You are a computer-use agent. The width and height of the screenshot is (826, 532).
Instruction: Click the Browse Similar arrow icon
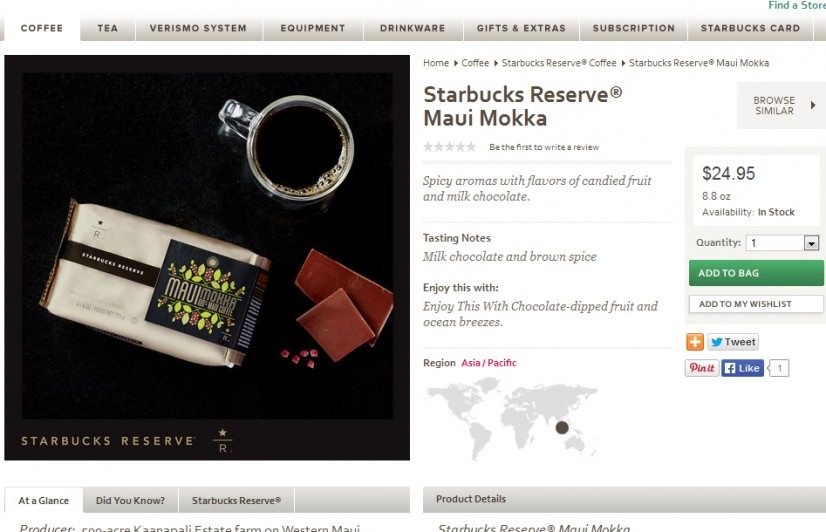click(x=813, y=105)
